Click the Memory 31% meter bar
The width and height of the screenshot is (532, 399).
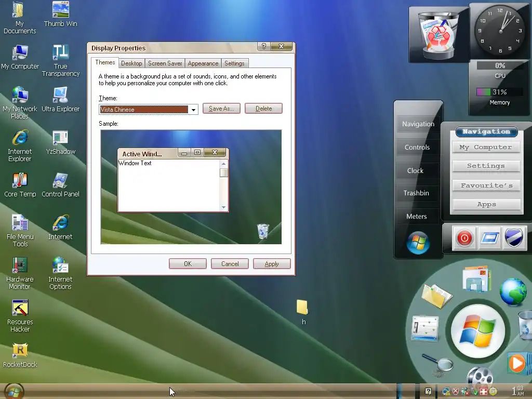click(x=499, y=92)
